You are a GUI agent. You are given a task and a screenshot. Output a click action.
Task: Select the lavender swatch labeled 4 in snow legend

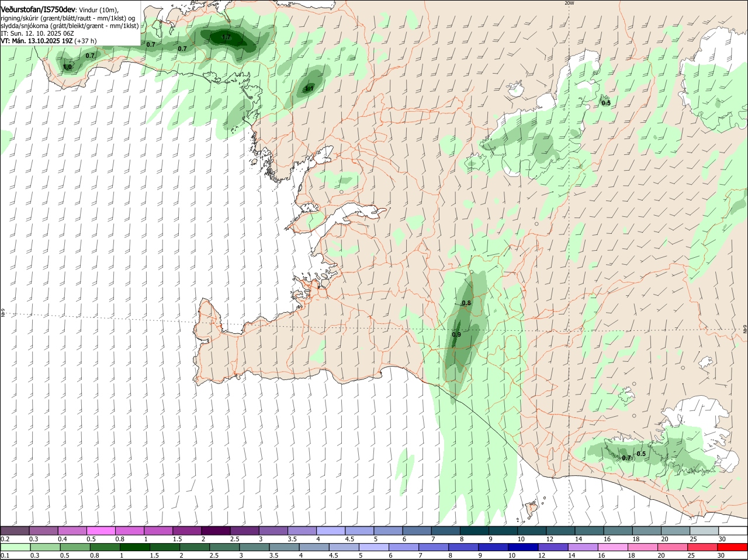(331, 530)
